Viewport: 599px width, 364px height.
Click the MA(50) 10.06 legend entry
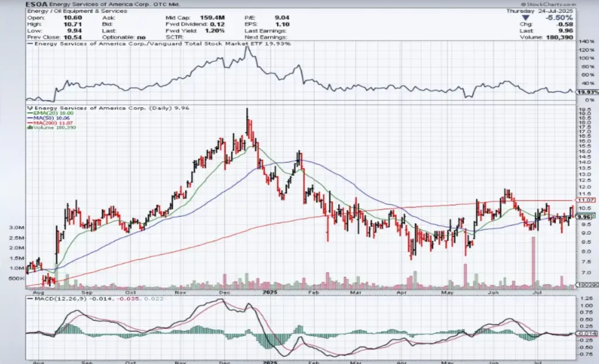coord(49,118)
